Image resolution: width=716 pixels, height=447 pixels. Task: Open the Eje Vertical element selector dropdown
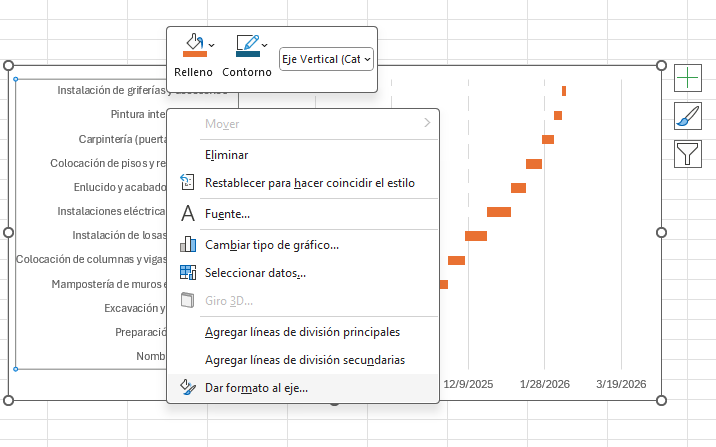326,60
